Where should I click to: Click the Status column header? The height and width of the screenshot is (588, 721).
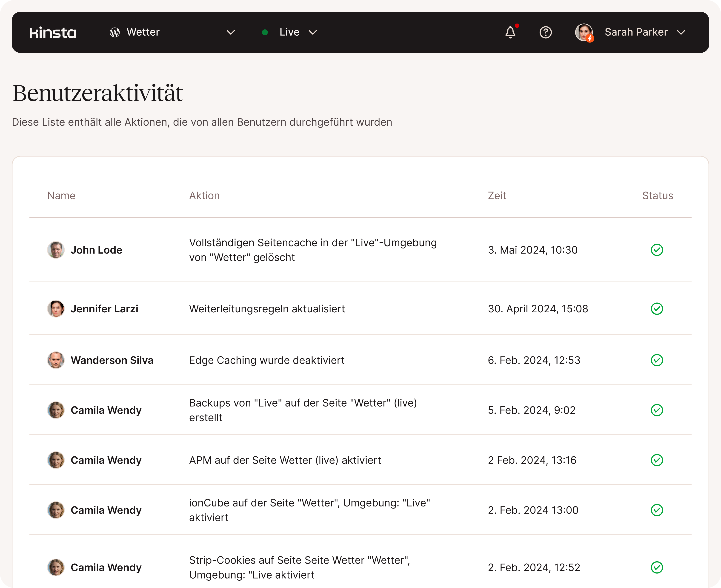click(657, 195)
